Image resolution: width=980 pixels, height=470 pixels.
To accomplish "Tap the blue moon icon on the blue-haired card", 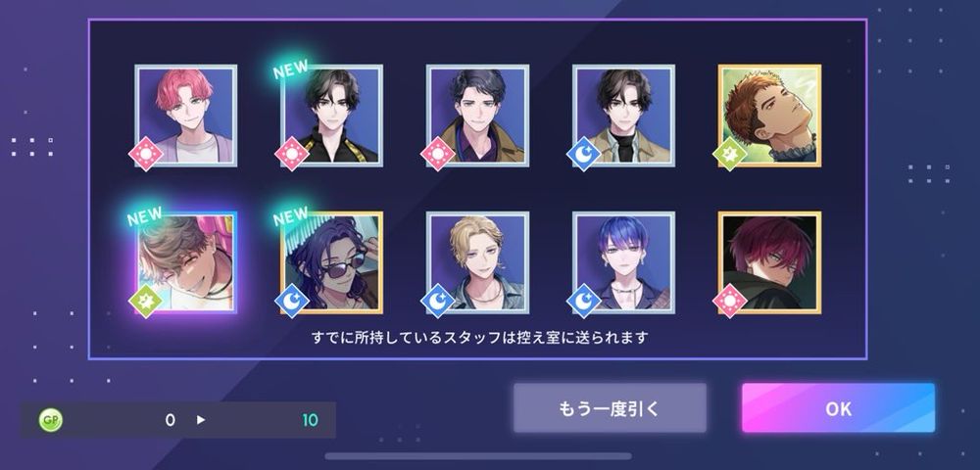I will pos(584,301).
